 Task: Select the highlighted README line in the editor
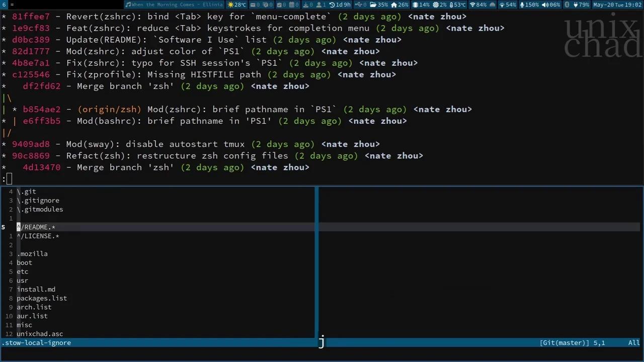(x=36, y=227)
